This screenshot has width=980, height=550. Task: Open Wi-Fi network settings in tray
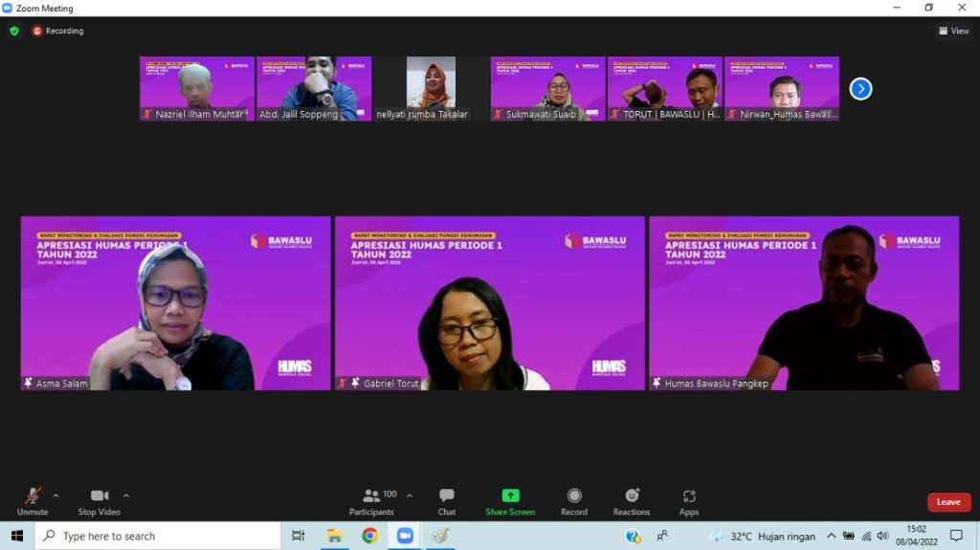pos(866,536)
